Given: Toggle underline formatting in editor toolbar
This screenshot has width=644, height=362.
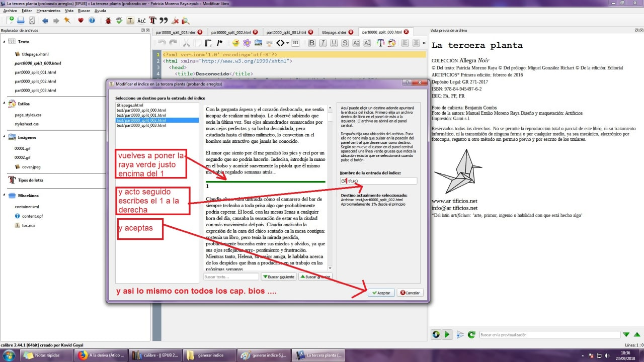Looking at the screenshot, I should pos(334,43).
